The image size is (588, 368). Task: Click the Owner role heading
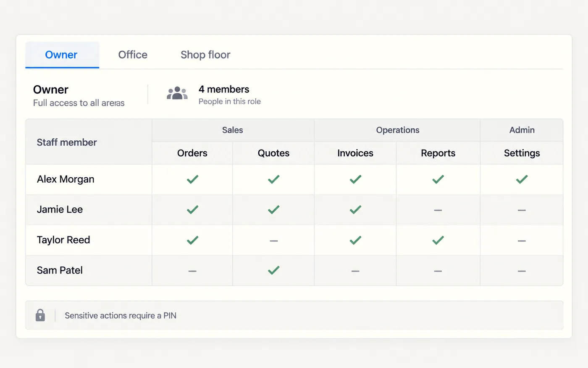pos(51,89)
